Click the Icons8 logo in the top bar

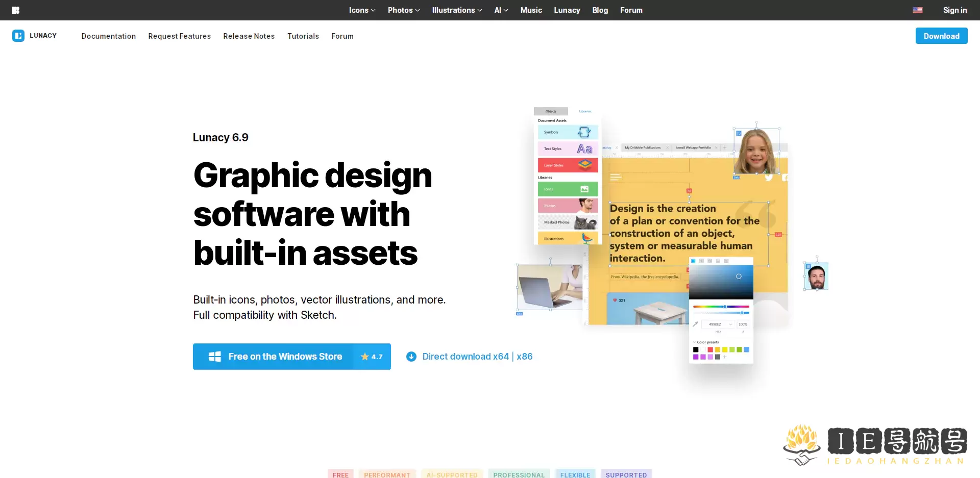click(x=16, y=10)
